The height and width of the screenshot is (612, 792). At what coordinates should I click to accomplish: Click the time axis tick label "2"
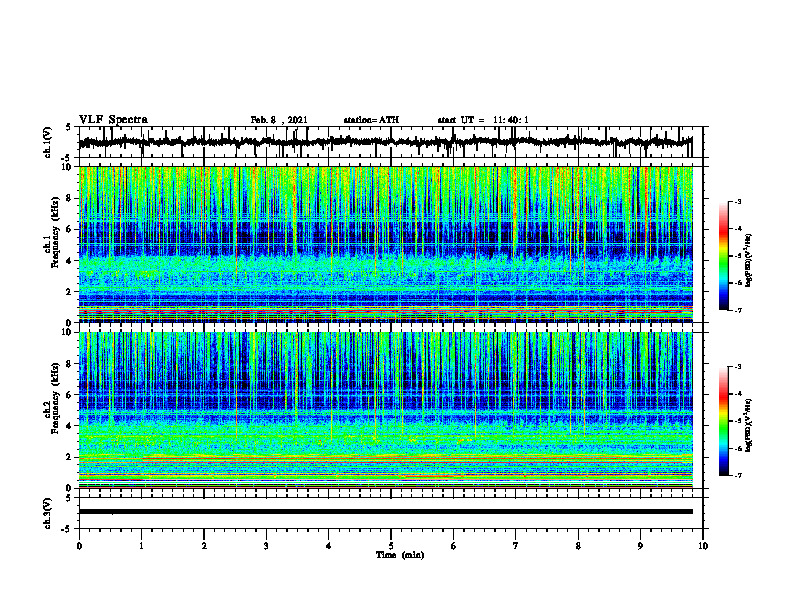pyautogui.click(x=204, y=546)
